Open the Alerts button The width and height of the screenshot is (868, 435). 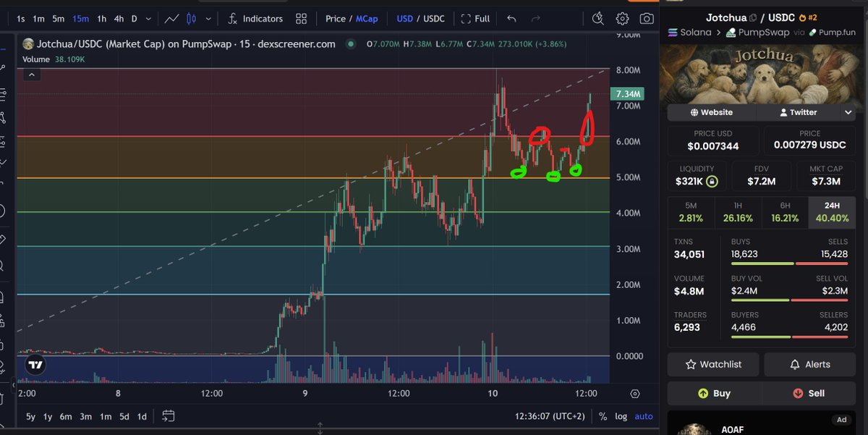coord(810,364)
